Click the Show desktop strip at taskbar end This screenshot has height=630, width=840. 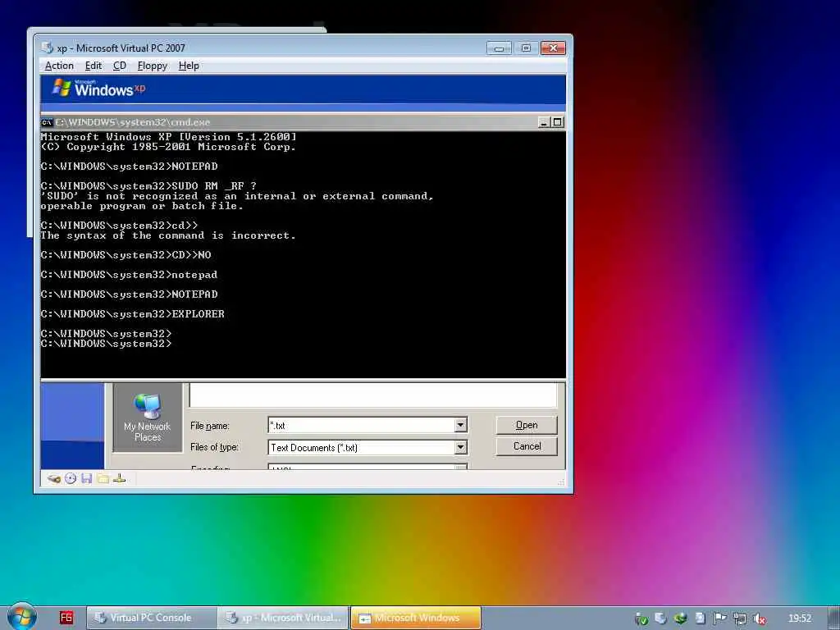(x=833, y=619)
